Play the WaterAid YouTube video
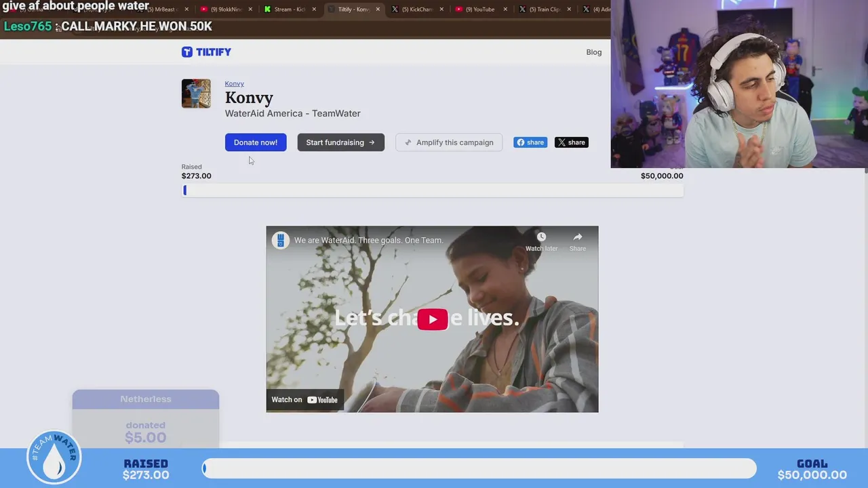This screenshot has height=488, width=868. 432,319
